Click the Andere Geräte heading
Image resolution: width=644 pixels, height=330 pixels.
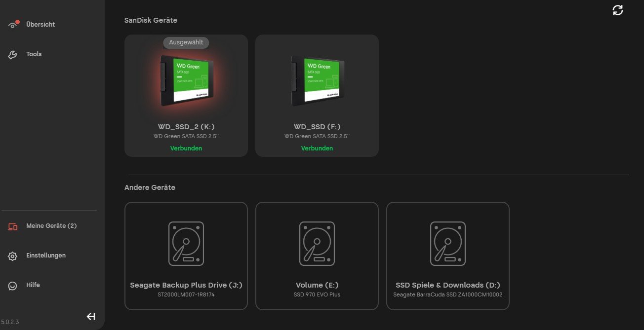pyautogui.click(x=150, y=187)
